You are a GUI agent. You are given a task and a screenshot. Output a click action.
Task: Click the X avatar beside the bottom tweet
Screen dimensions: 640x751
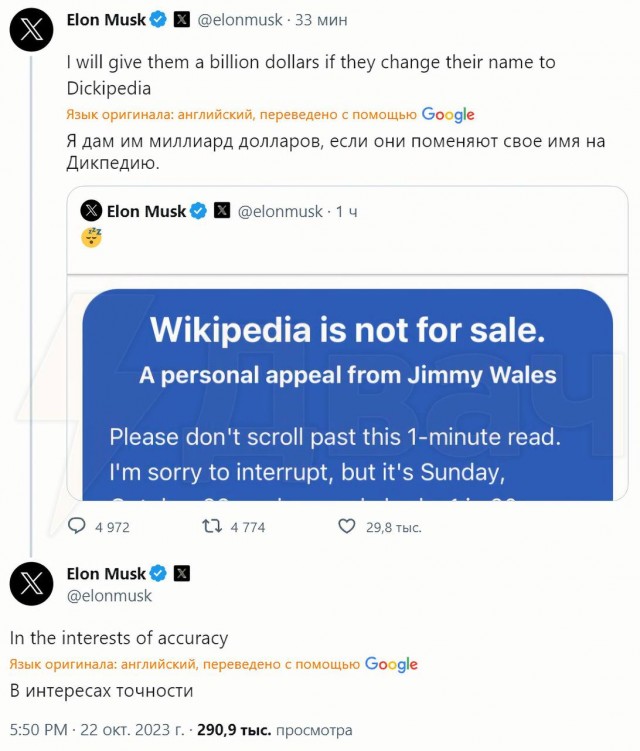click(31, 583)
